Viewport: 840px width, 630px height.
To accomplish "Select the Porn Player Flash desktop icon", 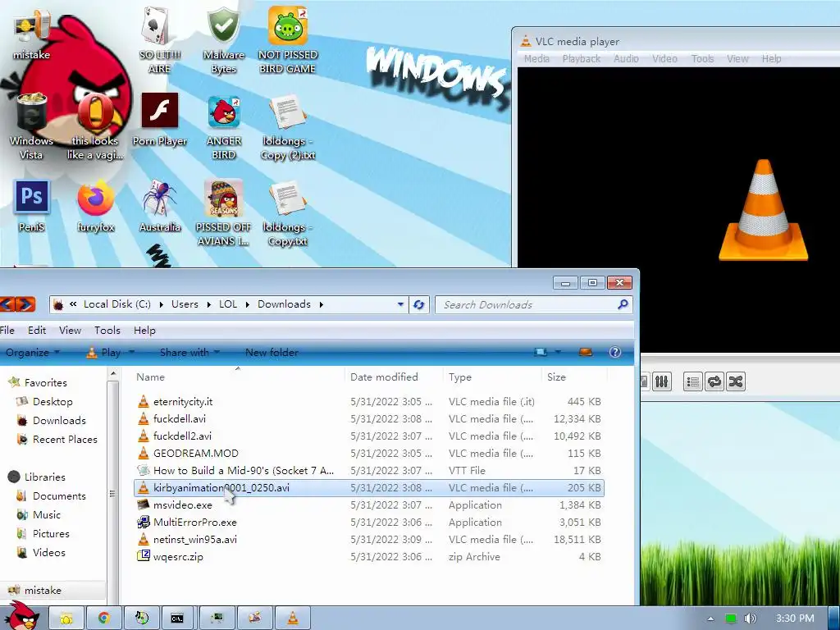I will [160, 120].
